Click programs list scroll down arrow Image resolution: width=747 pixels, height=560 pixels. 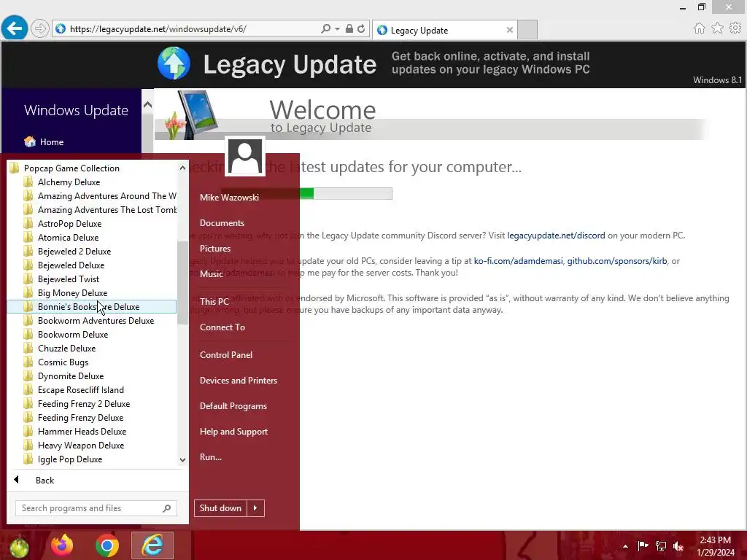click(x=182, y=459)
